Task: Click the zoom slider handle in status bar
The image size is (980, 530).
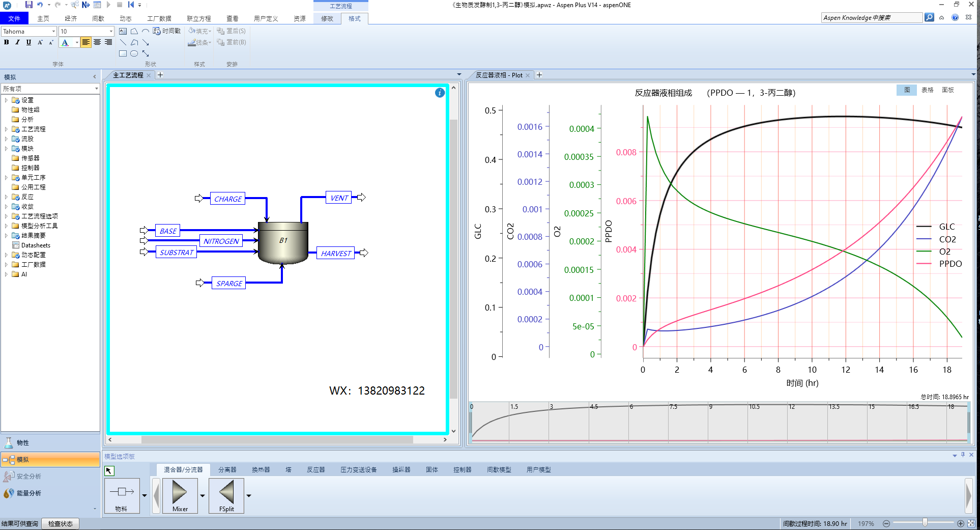Action: (925, 523)
